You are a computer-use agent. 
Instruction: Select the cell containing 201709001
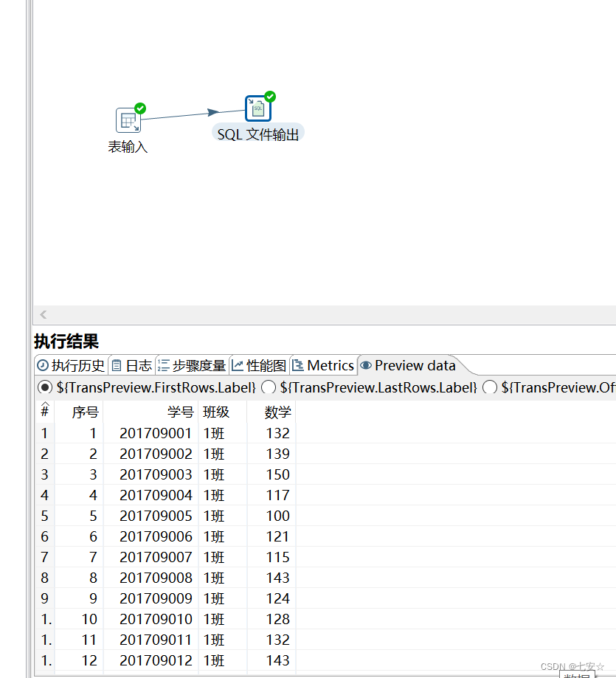click(x=156, y=433)
